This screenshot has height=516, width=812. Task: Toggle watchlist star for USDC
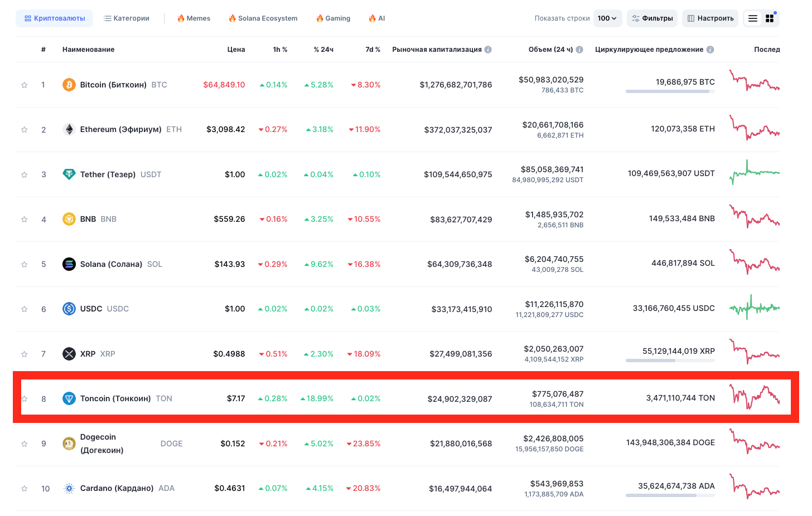pyautogui.click(x=24, y=309)
